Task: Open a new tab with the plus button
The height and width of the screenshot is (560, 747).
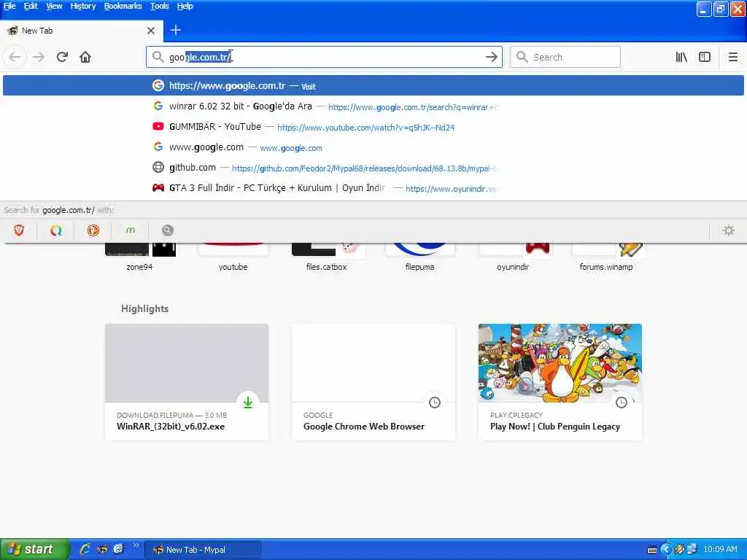Action: point(175,30)
